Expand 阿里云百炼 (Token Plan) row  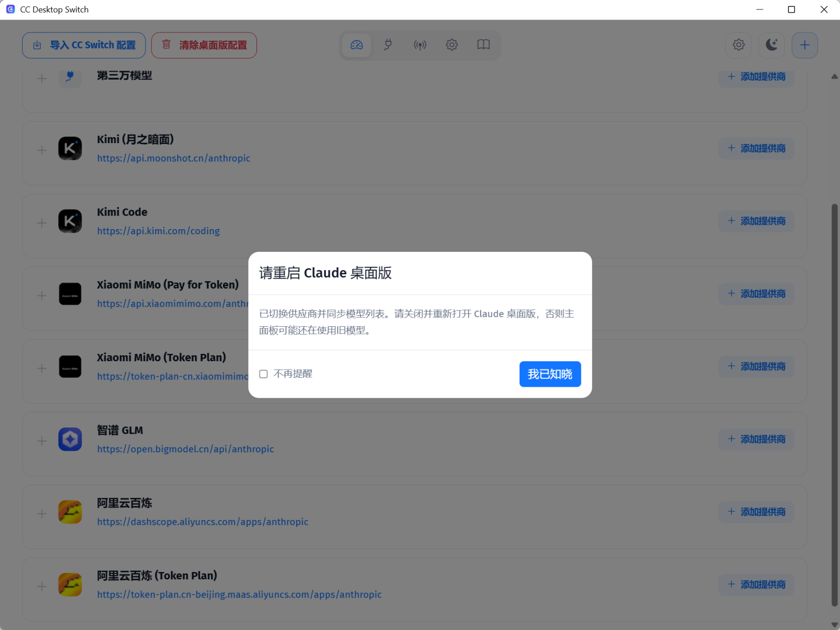(x=42, y=586)
